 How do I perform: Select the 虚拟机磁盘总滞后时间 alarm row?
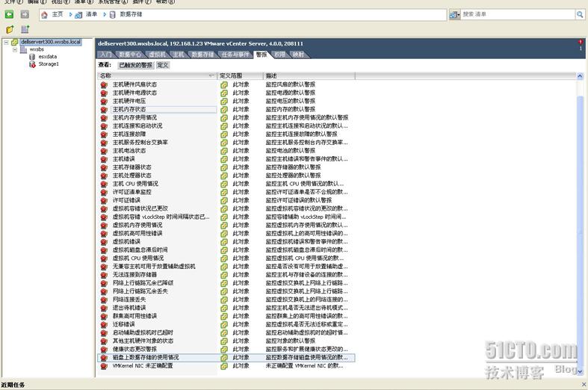click(226, 250)
